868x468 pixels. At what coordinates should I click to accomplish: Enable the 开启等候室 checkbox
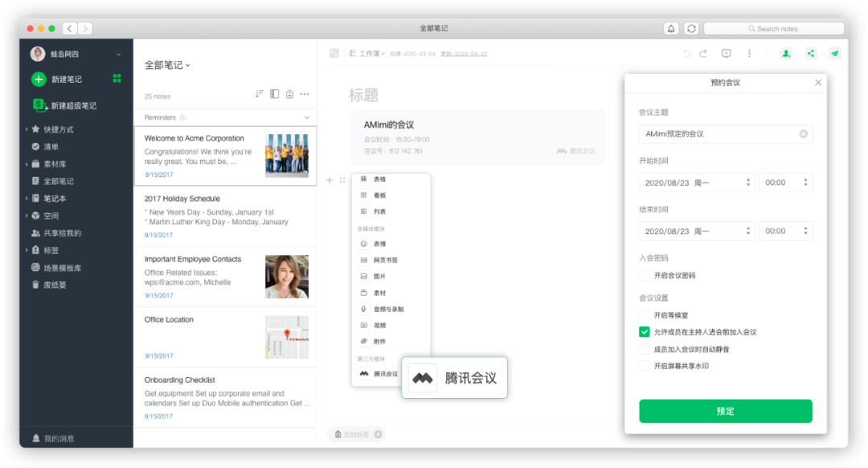[x=645, y=315]
